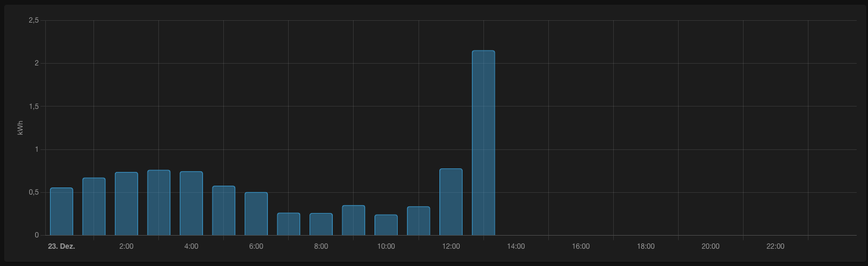The height and width of the screenshot is (266, 868).
Task: Click the '0,5' y-axis value
Action: tap(33, 192)
